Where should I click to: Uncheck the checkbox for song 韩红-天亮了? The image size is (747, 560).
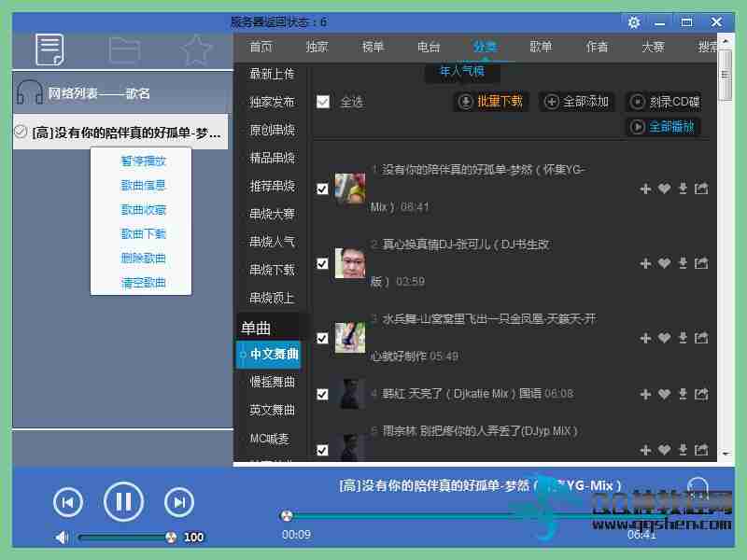[322, 394]
